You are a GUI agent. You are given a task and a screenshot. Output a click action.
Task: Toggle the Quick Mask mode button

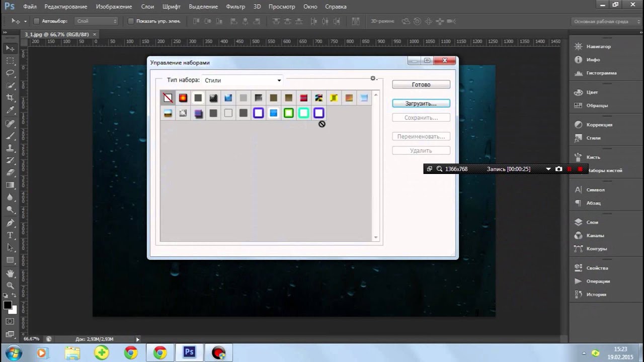[10, 321]
